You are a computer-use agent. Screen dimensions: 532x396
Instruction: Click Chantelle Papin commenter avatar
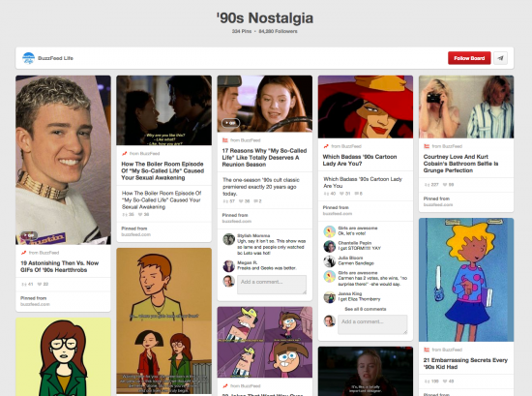pyautogui.click(x=330, y=246)
